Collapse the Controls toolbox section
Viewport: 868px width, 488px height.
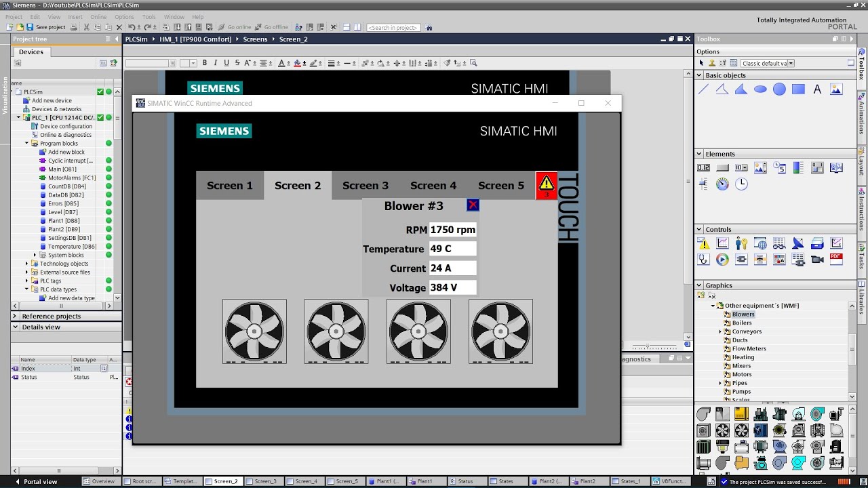click(700, 230)
